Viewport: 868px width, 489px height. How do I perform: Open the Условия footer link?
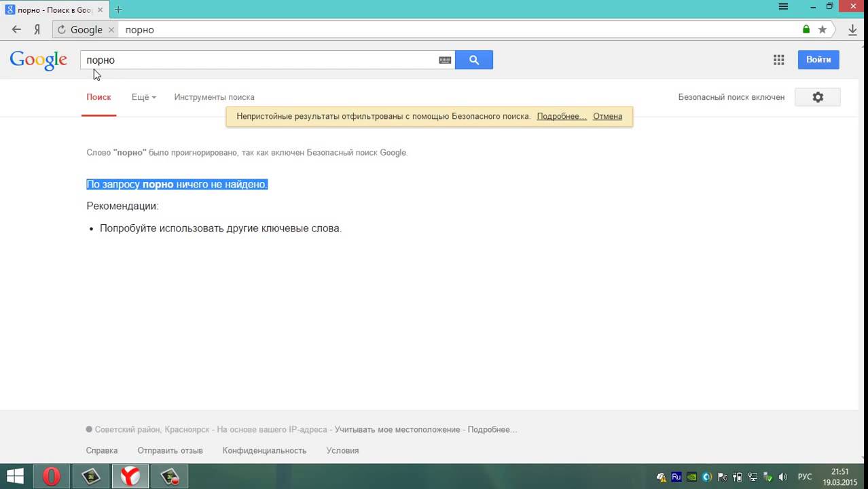342,450
